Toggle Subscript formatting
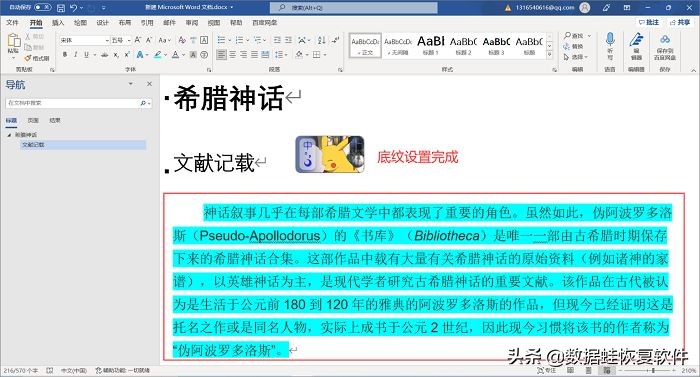The image size is (700, 377). pyautogui.click(x=116, y=54)
